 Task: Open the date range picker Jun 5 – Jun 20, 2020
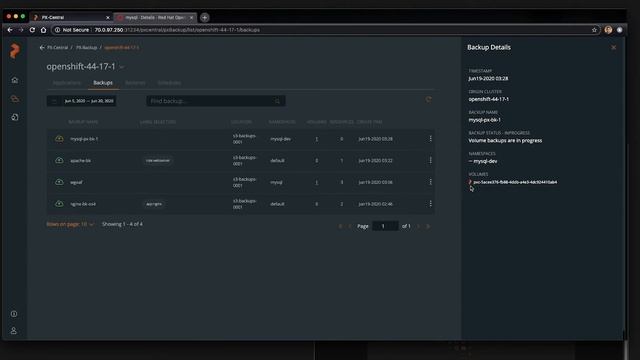click(81, 101)
